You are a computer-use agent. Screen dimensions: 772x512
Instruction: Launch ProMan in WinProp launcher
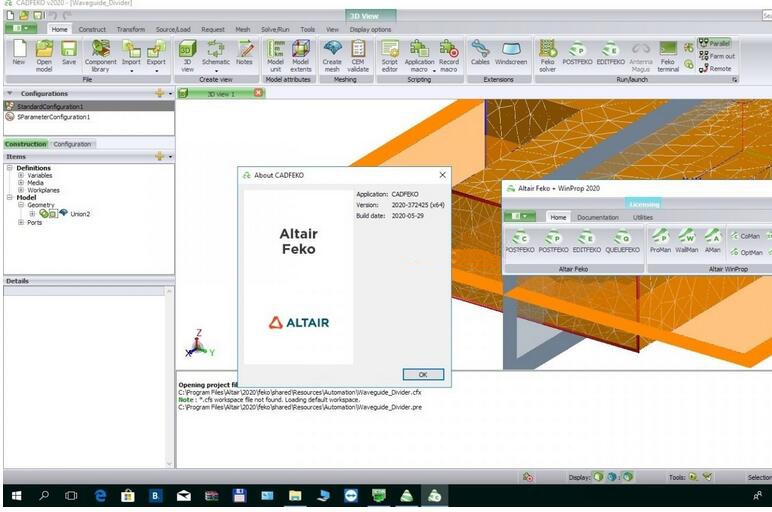click(x=660, y=241)
